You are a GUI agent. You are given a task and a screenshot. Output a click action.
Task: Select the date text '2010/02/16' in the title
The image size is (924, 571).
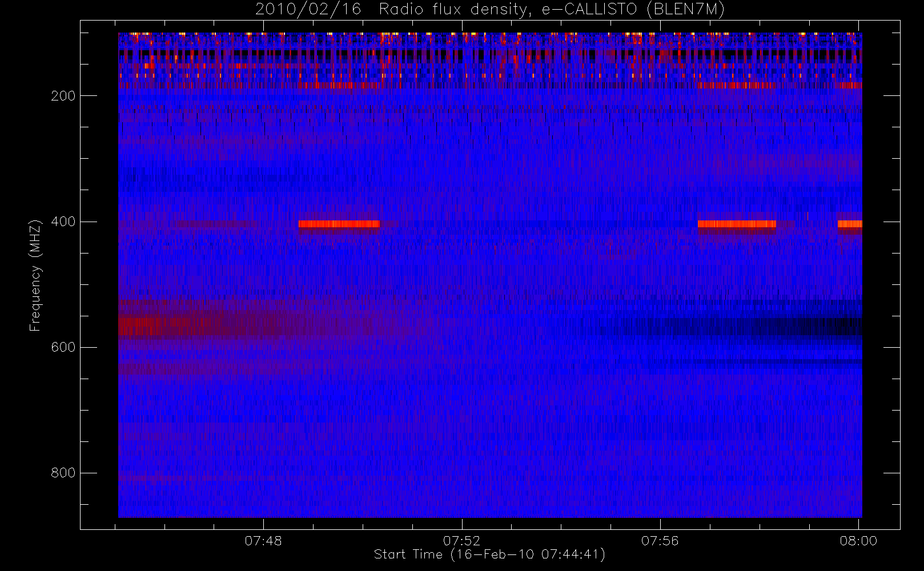[308, 9]
